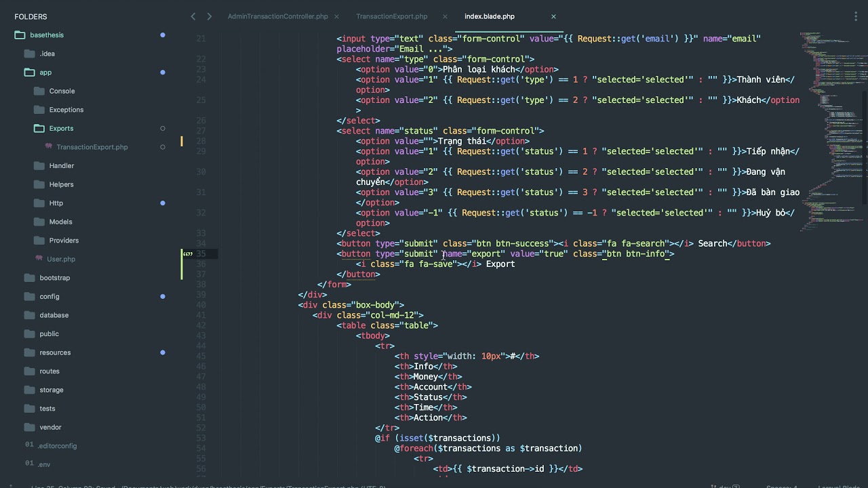Click the database folder icon
The height and width of the screenshot is (488, 868).
point(29,315)
